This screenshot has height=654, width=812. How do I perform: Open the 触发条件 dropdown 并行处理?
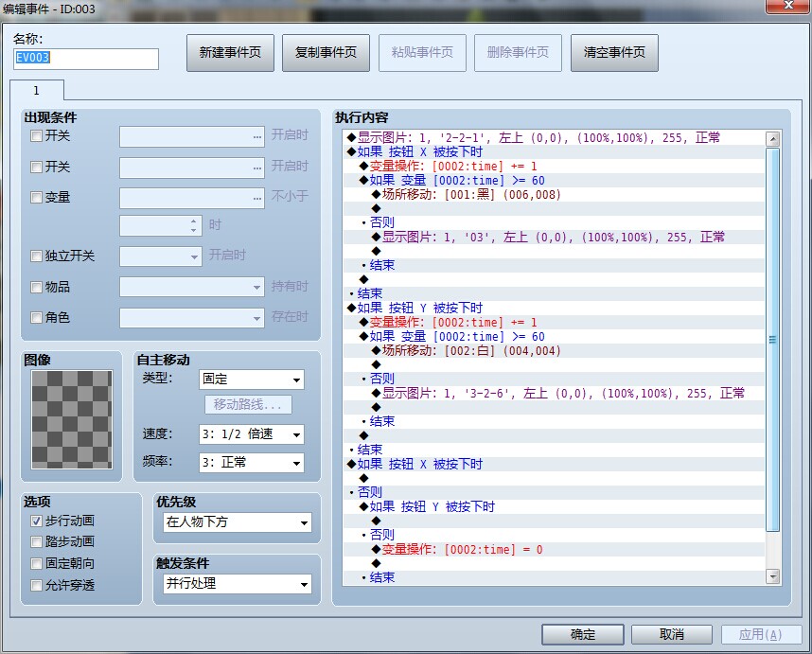tap(238, 584)
